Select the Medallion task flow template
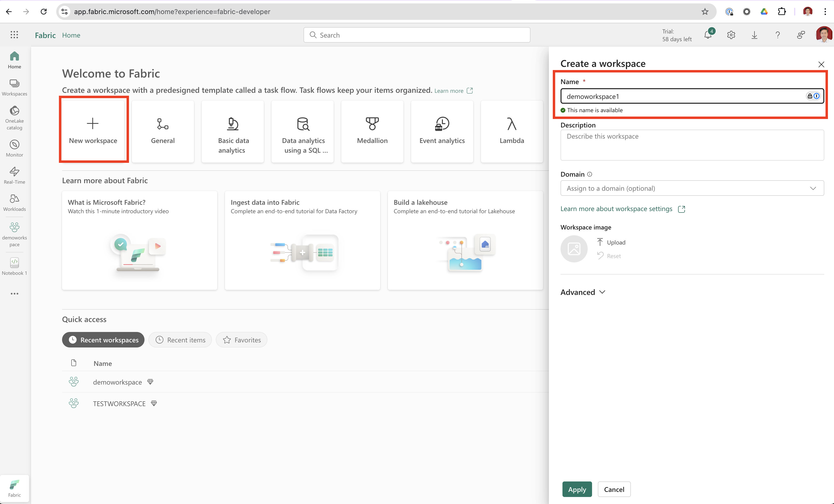The height and width of the screenshot is (504, 834). tap(372, 131)
